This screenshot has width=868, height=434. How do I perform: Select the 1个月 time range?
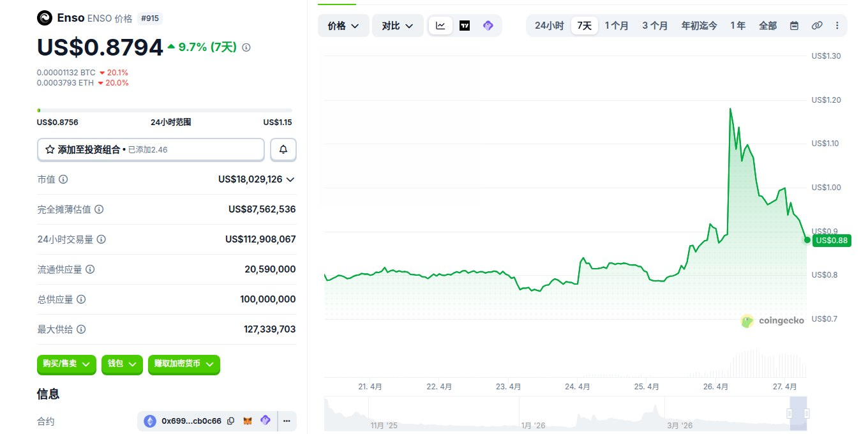click(617, 26)
